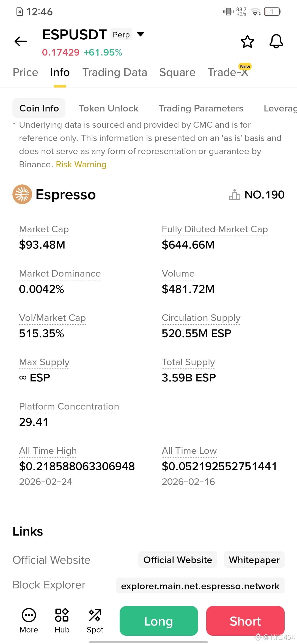
Task: Go to the Square tab
Action: pos(177,72)
